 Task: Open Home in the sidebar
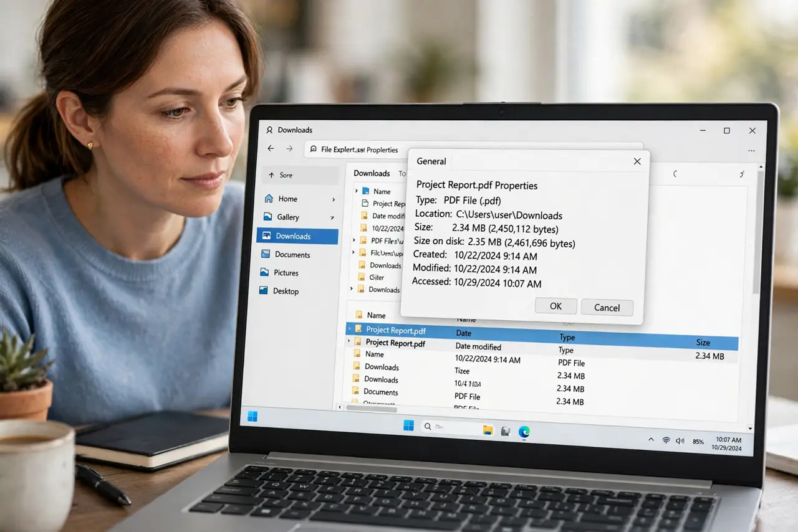pyautogui.click(x=287, y=199)
